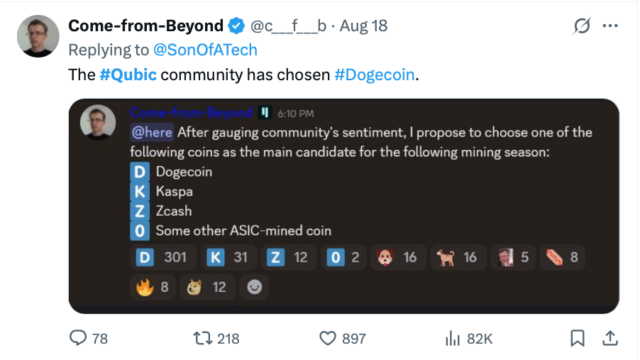Like the tweet with heart icon
This screenshot has width=640, height=360.
pyautogui.click(x=327, y=338)
